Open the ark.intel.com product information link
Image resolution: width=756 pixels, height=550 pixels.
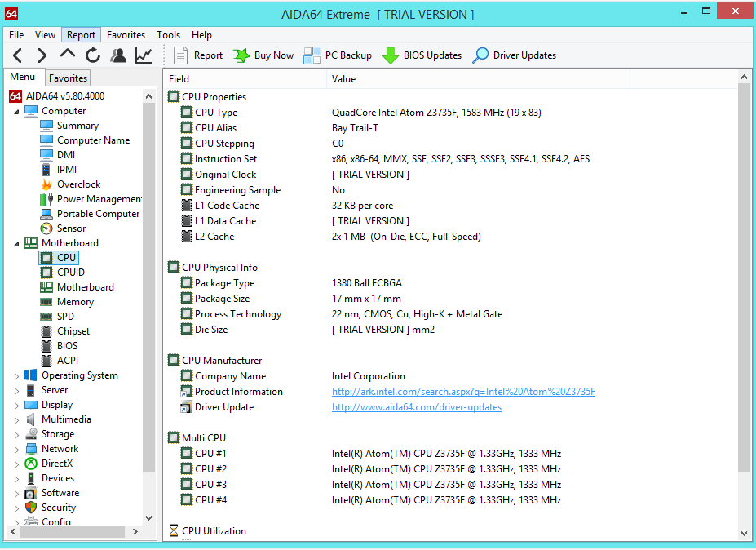coord(463,392)
